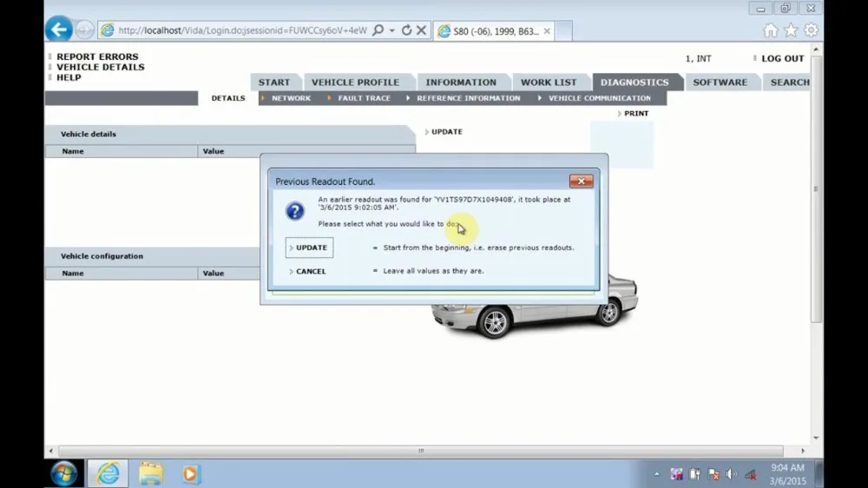This screenshot has height=488, width=868.
Task: Restore down the browser window
Action: (x=786, y=9)
